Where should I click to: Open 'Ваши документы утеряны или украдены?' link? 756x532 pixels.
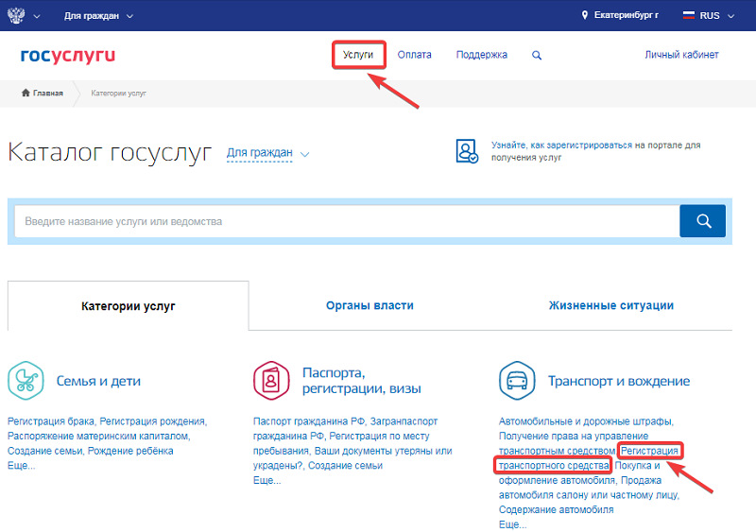[352, 458]
